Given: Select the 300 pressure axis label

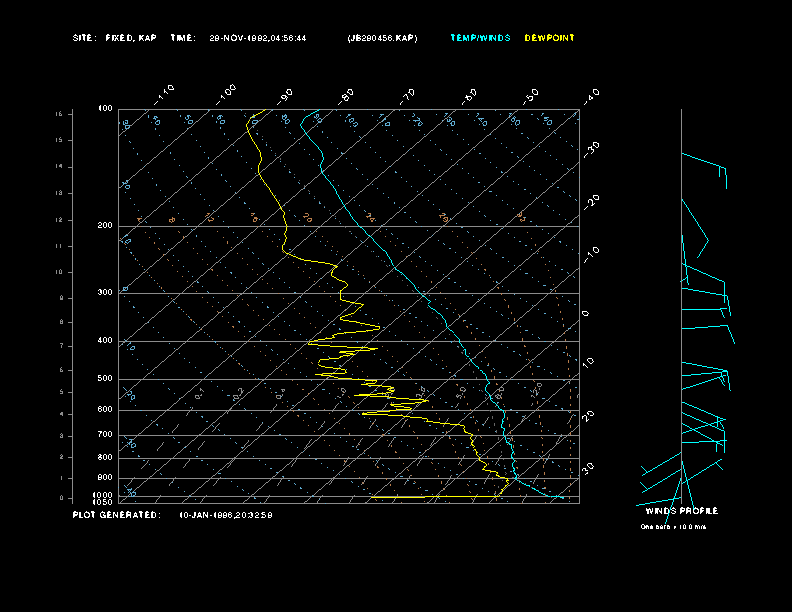Looking at the screenshot, I should click(x=105, y=293).
